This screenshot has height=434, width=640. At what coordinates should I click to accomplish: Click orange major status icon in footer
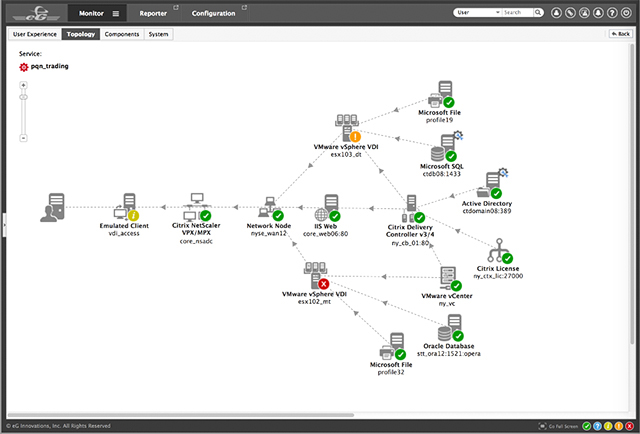click(x=618, y=426)
